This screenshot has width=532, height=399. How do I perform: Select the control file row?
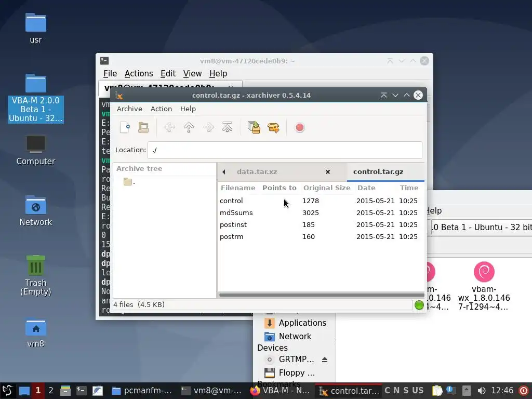321,201
